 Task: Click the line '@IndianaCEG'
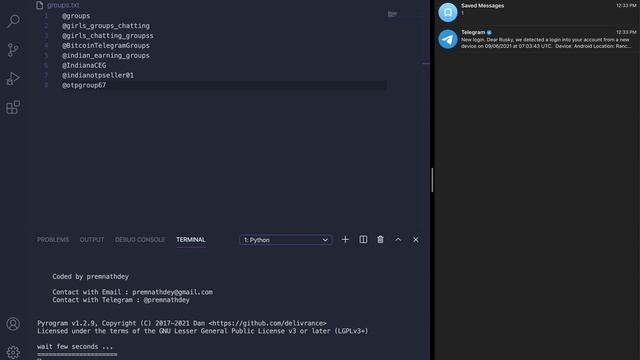(84, 65)
